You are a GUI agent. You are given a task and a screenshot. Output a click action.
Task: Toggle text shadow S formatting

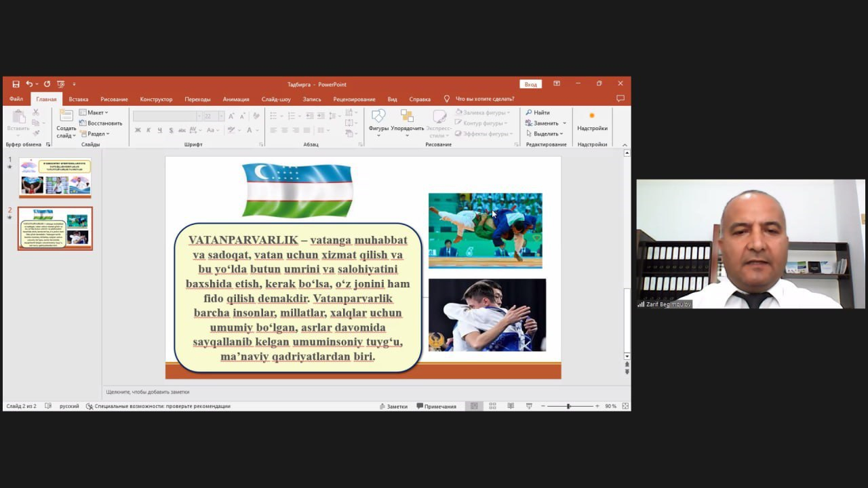(x=171, y=130)
